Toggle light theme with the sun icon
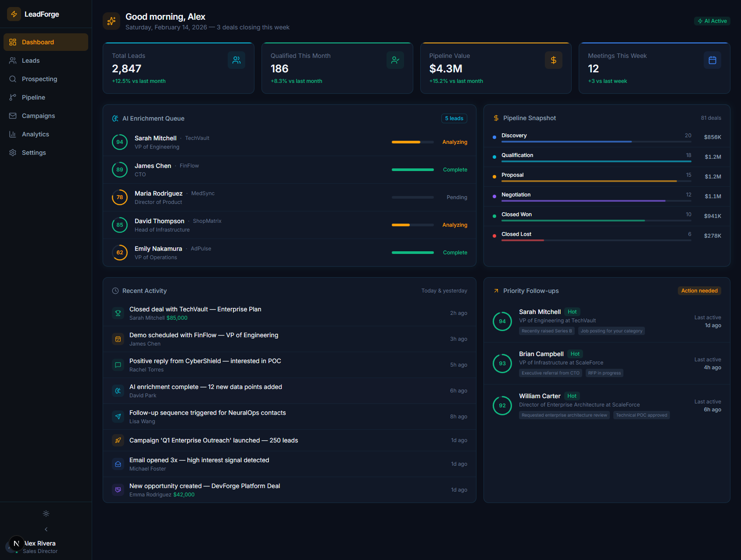 click(x=46, y=514)
